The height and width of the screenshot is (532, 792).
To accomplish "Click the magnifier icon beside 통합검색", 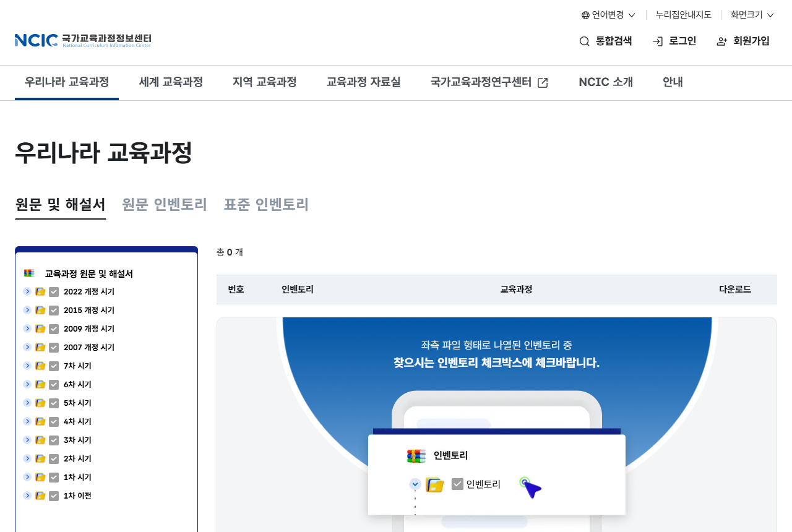I will pos(585,41).
